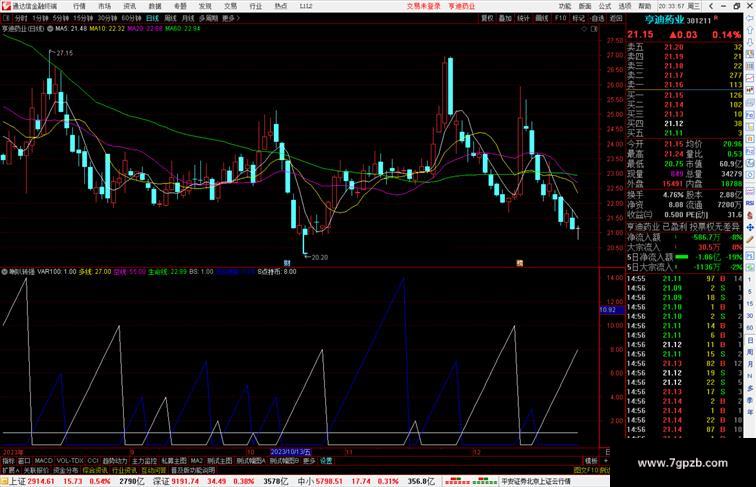The image size is (756, 487).
Task: Click the sub-chart indicator settings circle icon
Action: [x=4, y=272]
